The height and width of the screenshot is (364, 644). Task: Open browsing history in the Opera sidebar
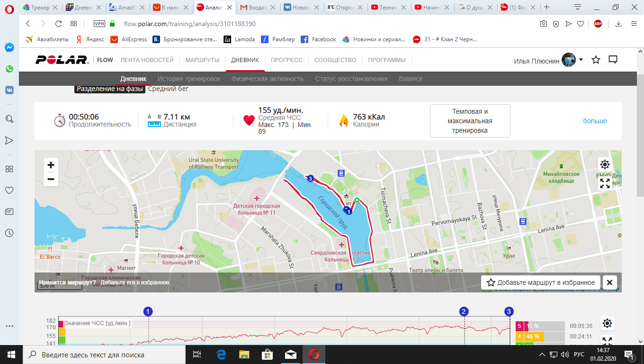(9, 233)
